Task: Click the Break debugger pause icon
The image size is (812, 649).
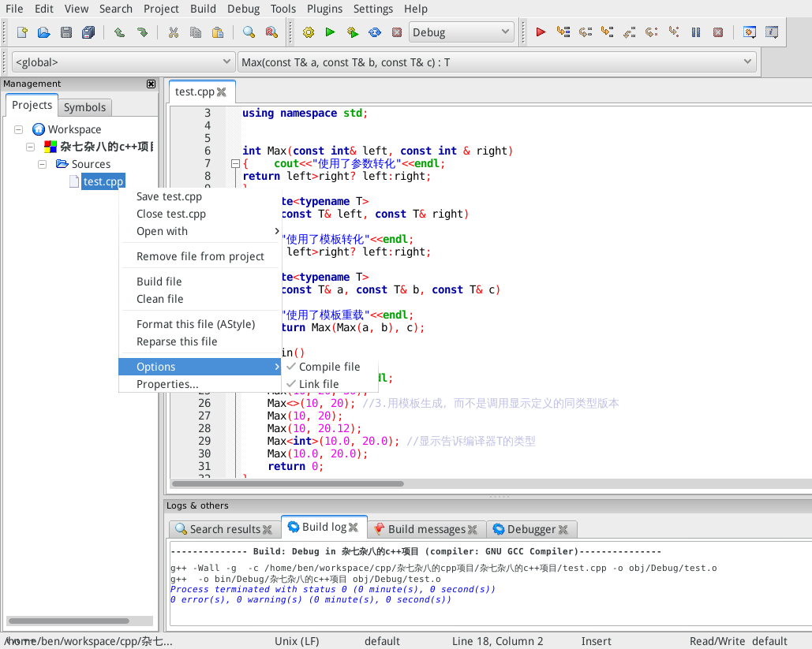Action: click(696, 32)
